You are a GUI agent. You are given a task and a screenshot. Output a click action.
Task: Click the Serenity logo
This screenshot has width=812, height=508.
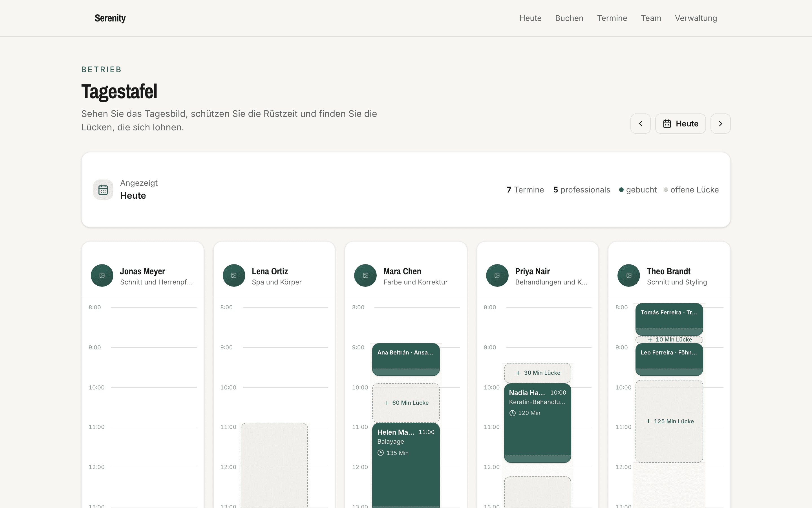pyautogui.click(x=110, y=18)
